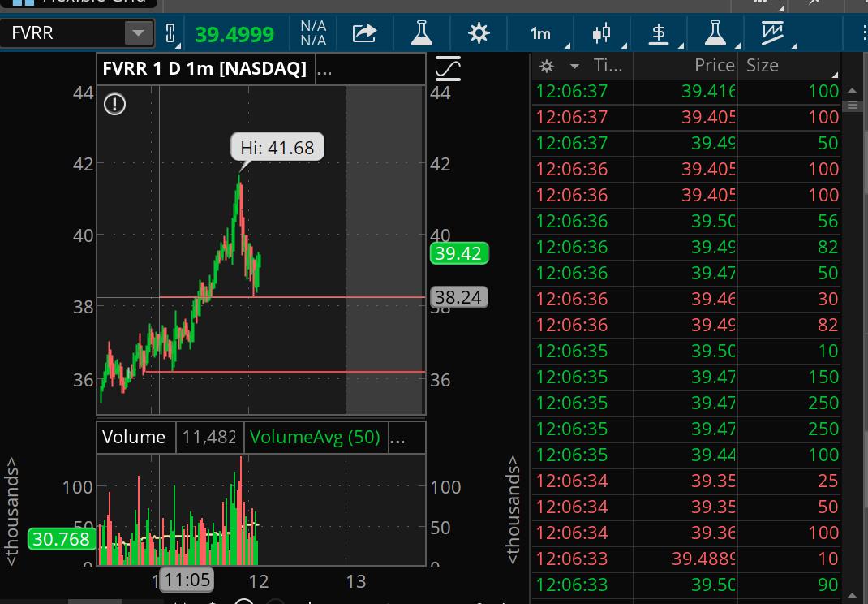Click the Hi: 41.68 price bubble
This screenshot has width=868, height=604.
point(277,148)
